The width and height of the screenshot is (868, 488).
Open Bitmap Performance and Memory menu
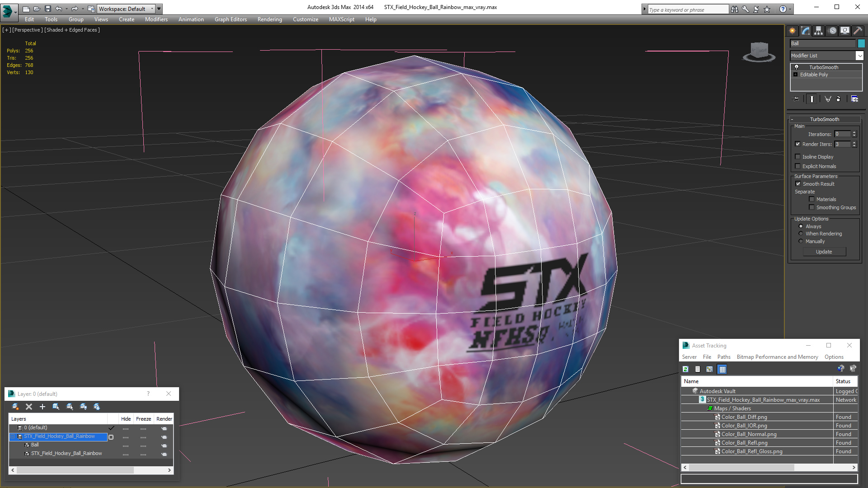point(778,357)
